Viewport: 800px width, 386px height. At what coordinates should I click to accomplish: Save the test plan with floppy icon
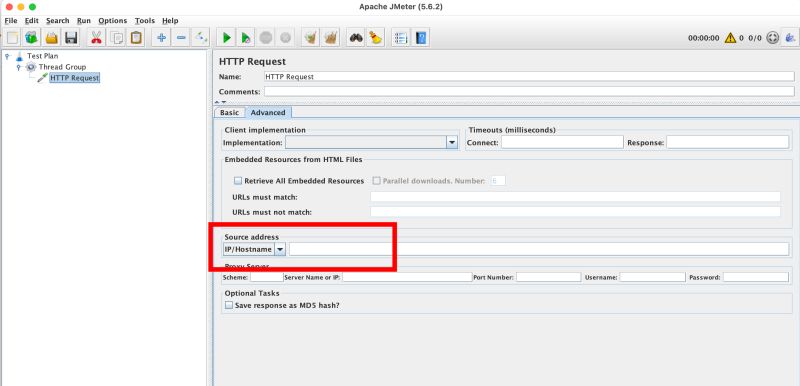71,38
